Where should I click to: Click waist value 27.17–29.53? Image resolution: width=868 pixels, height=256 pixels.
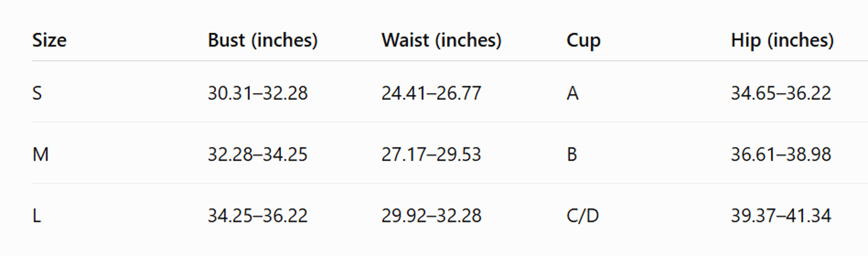click(431, 154)
